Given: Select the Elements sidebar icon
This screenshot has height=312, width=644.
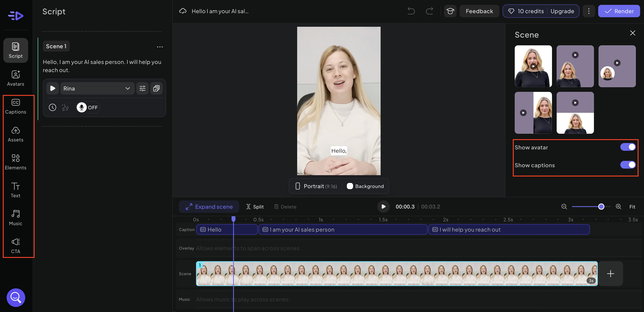Looking at the screenshot, I should pos(16,162).
